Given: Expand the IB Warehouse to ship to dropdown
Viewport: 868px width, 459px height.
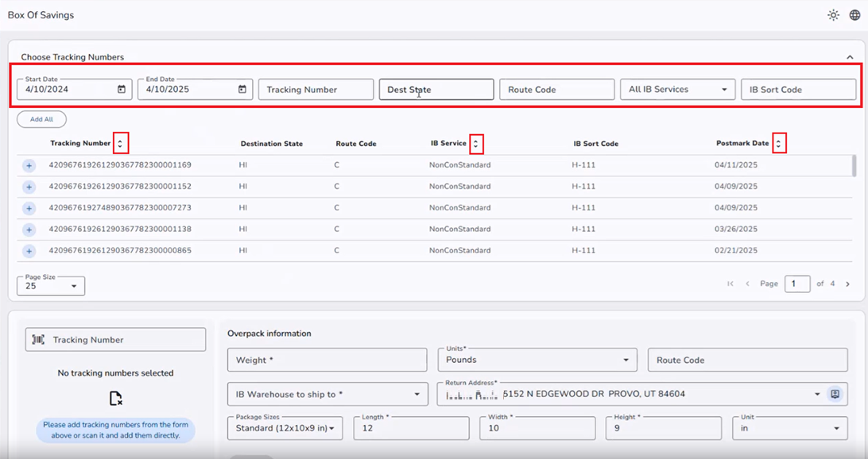Looking at the screenshot, I should [327, 394].
